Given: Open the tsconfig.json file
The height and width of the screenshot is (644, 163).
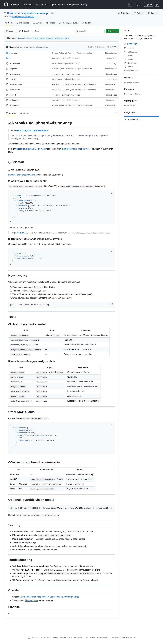Looking at the screenshot, I should [x=15, y=106].
